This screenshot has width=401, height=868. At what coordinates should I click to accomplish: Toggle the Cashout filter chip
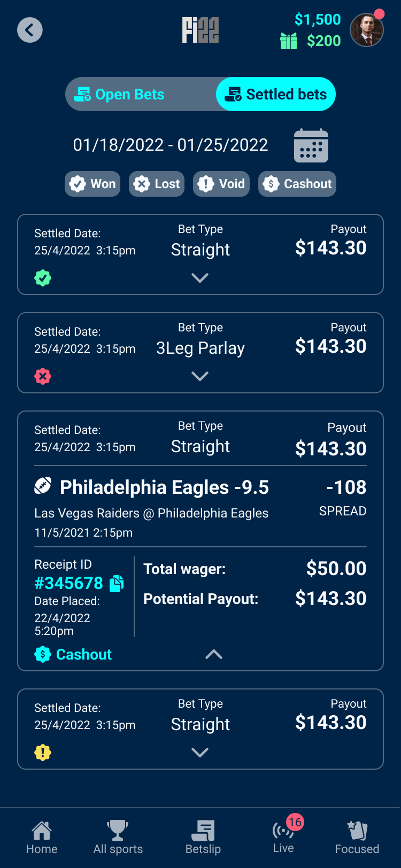[297, 184]
